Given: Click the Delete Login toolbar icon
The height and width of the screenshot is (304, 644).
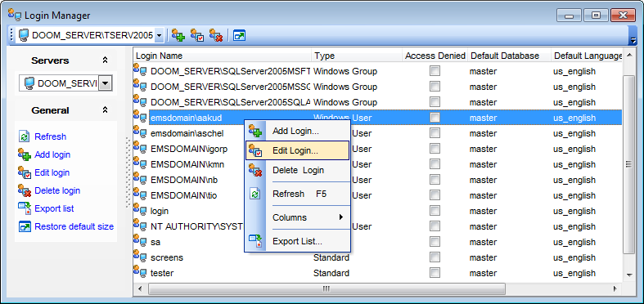Looking at the screenshot, I should click(216, 36).
